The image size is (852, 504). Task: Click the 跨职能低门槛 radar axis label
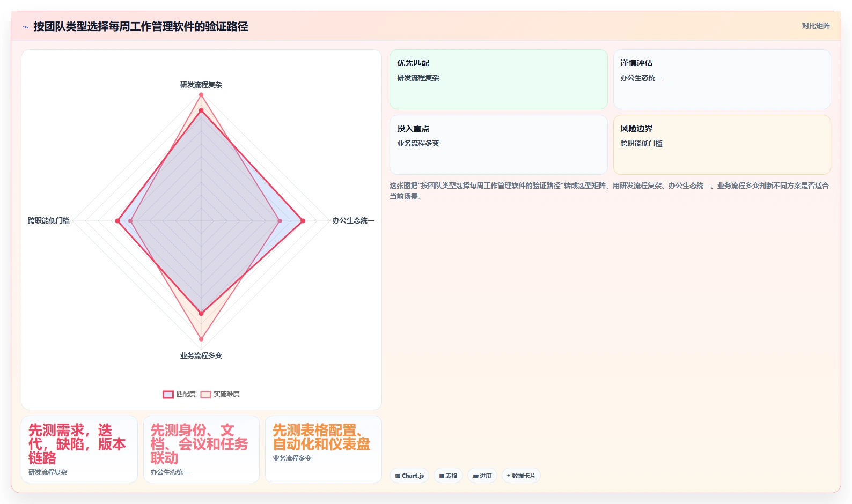pos(49,220)
